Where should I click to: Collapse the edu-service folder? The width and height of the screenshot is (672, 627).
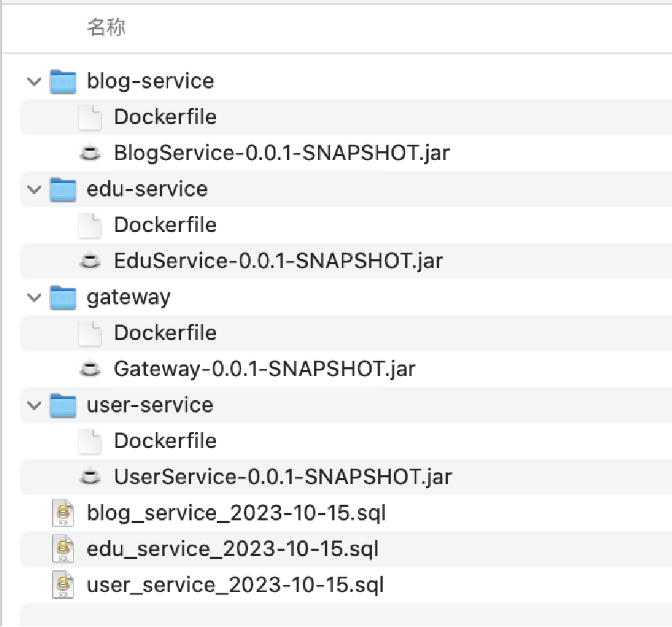coord(33,190)
